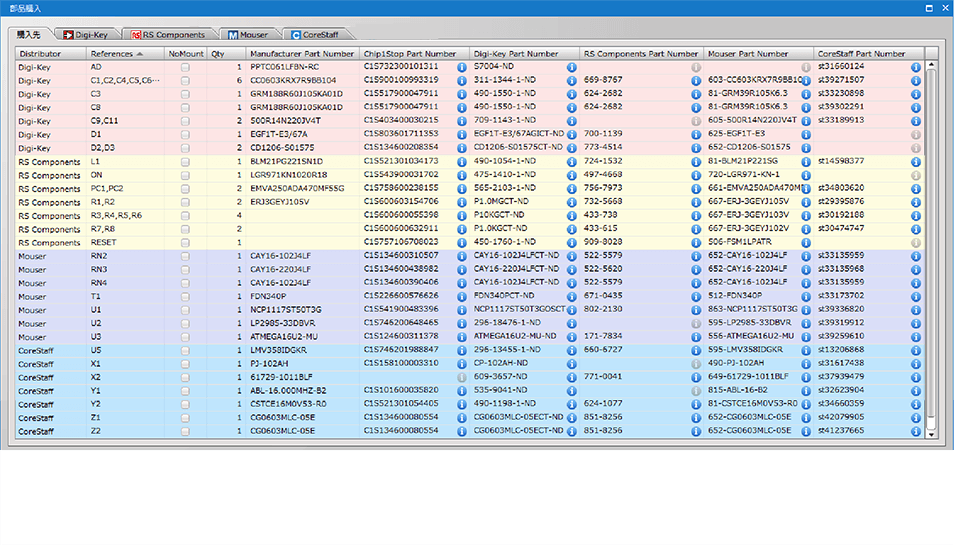The height and width of the screenshot is (545, 954).
Task: Click CoreStaff info icon for st39336820
Action: point(916,310)
